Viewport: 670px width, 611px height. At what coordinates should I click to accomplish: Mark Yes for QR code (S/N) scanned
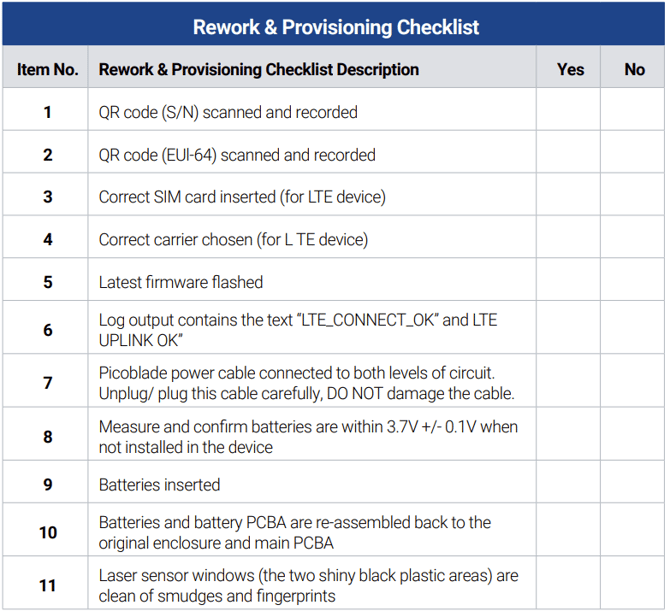568,112
